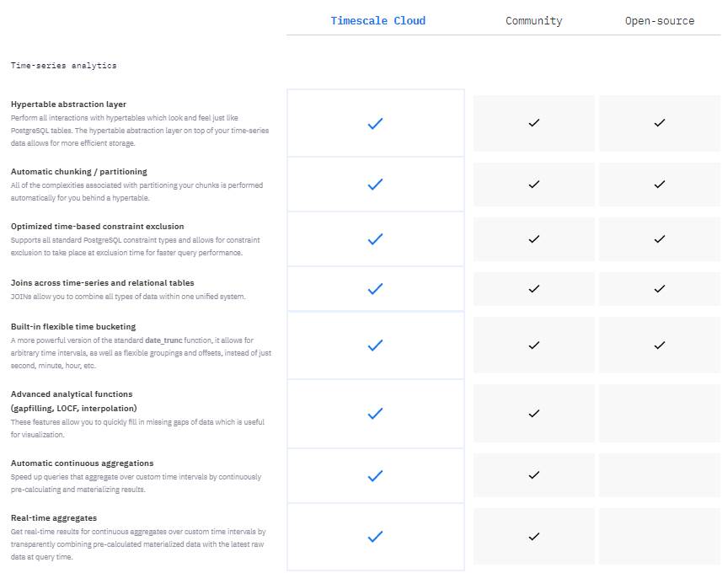This screenshot has height=573, width=728.
Task: Click Open-source checkmark for Built-in flexible time bucketing
Action: (x=659, y=345)
